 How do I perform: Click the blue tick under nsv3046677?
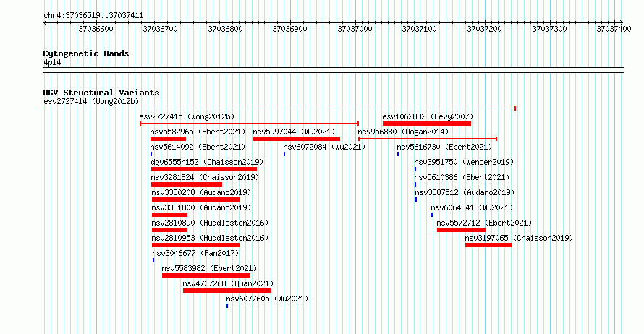(153, 260)
